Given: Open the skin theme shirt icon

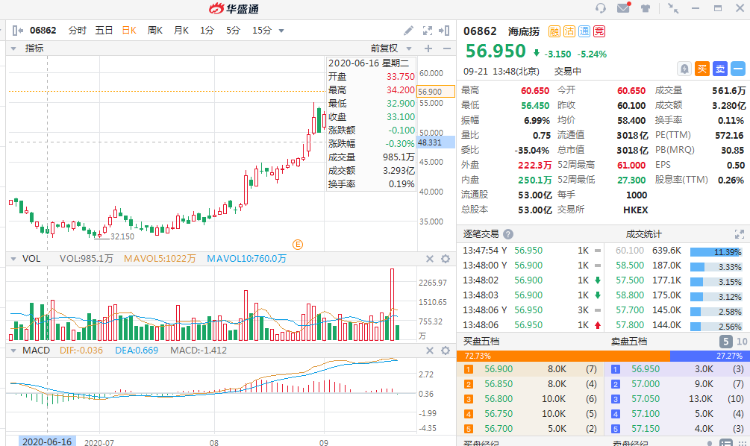Looking at the screenshot, I should pos(647,9).
